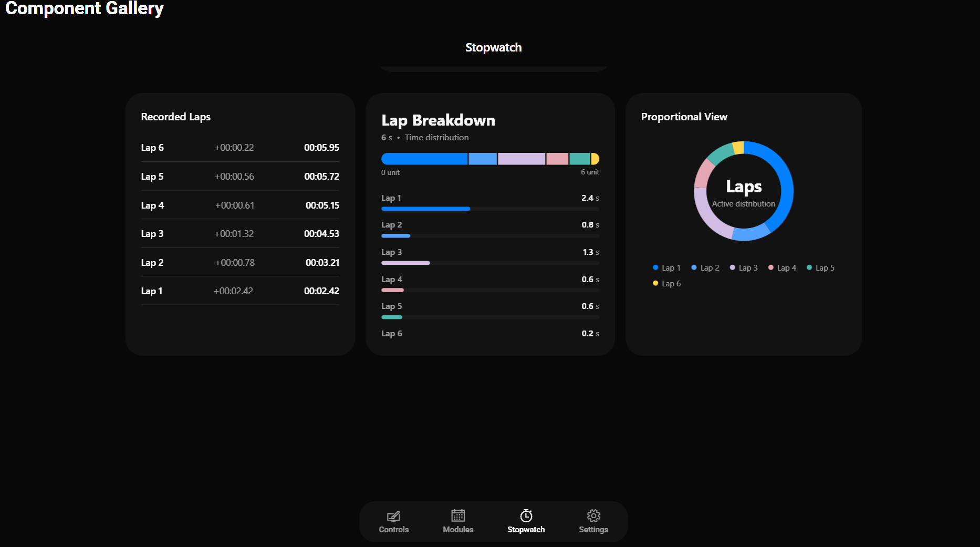The height and width of the screenshot is (547, 980).
Task: Click the Modules tab label
Action: pyautogui.click(x=458, y=530)
